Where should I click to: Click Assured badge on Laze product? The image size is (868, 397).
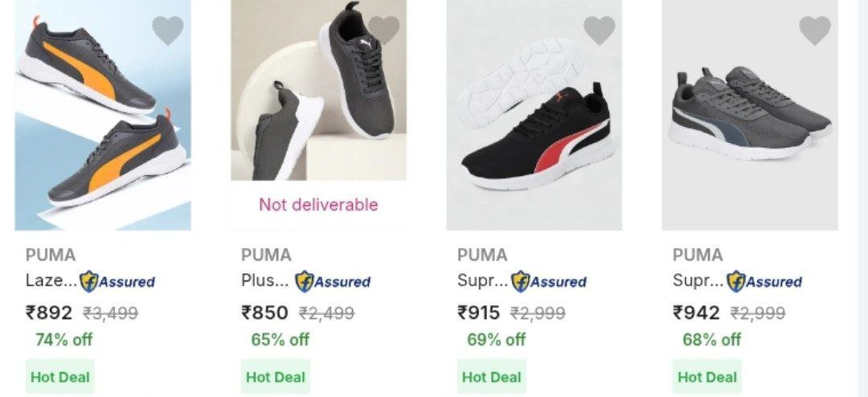[x=119, y=281]
